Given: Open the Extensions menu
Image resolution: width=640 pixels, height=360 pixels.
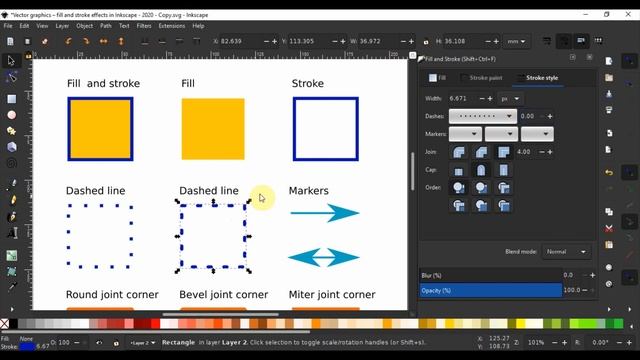Looking at the screenshot, I should click(171, 26).
